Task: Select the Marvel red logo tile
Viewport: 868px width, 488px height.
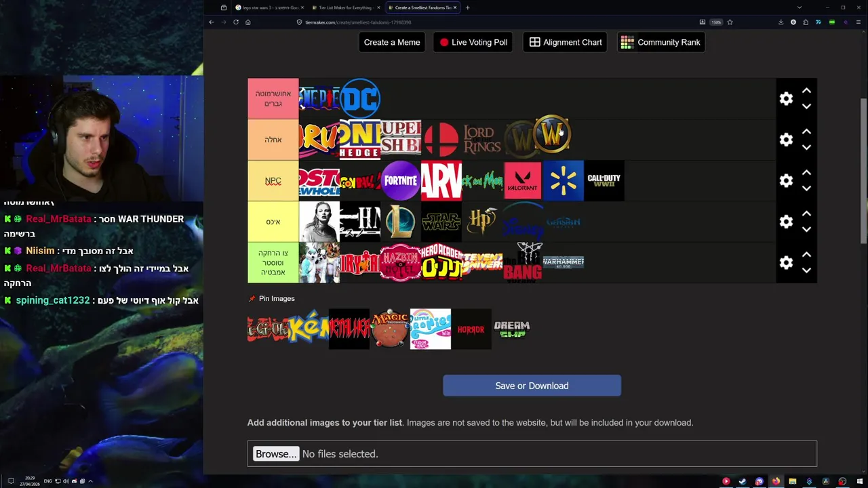Action: coord(441,181)
